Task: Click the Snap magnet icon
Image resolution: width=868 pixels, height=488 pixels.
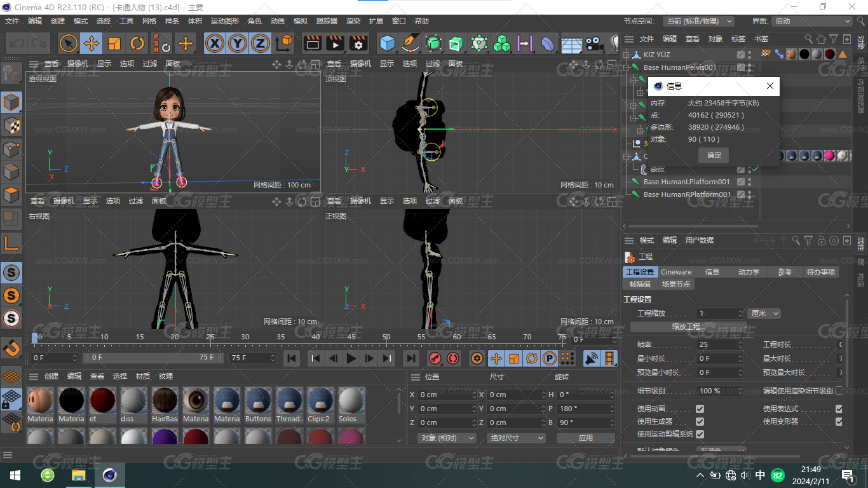Action: pyautogui.click(x=11, y=347)
